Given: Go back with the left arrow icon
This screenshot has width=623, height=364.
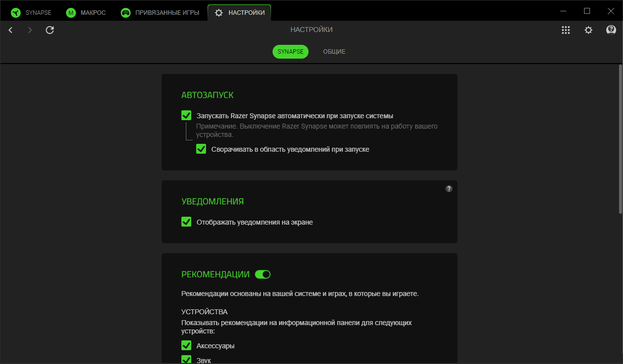Looking at the screenshot, I should point(10,30).
